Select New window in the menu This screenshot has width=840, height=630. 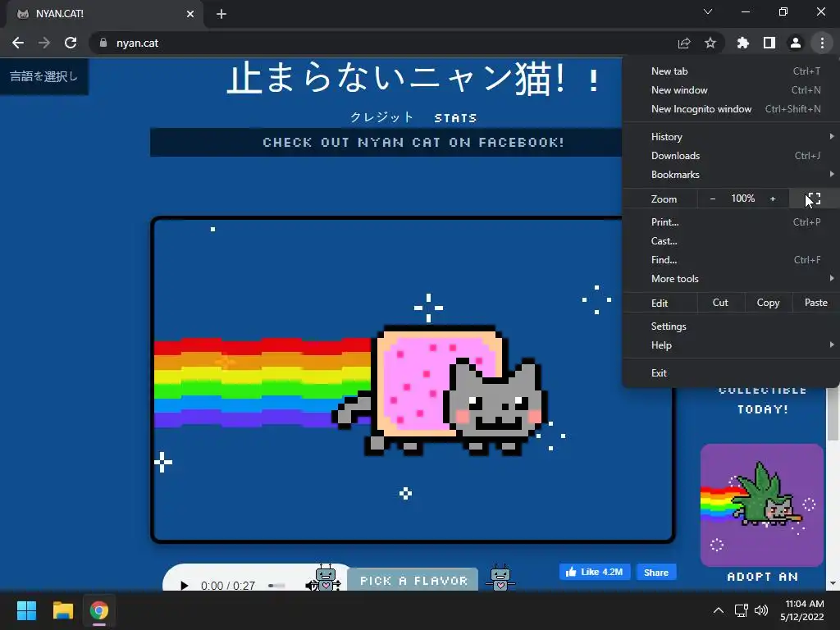pos(731,90)
